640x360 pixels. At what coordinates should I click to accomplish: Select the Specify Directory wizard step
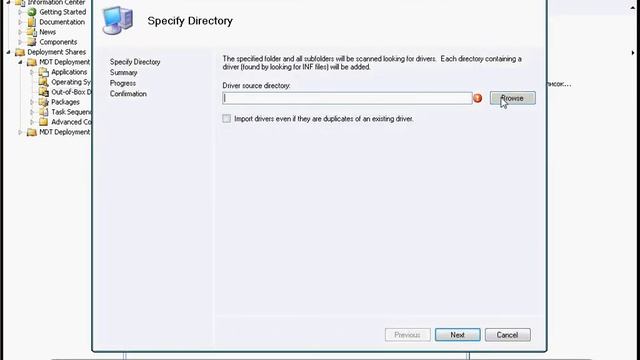coord(135,62)
